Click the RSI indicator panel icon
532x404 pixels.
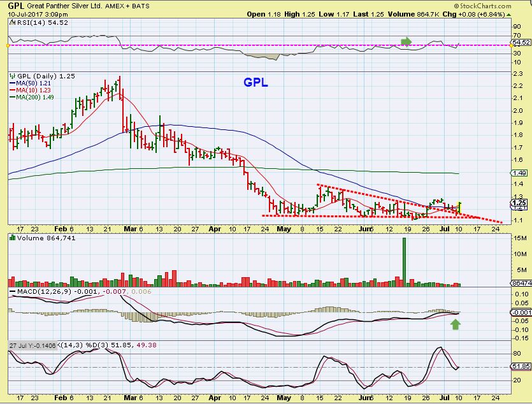(13, 23)
